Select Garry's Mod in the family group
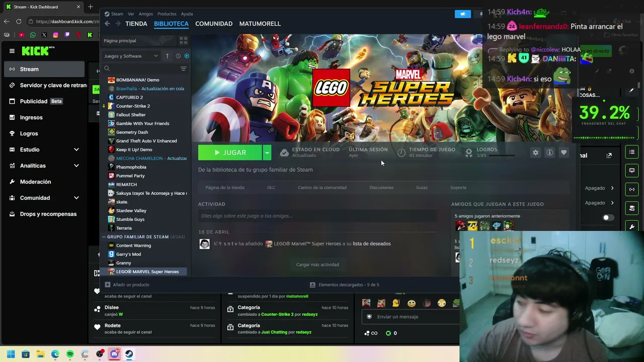The width and height of the screenshot is (644, 362). (x=128, y=254)
